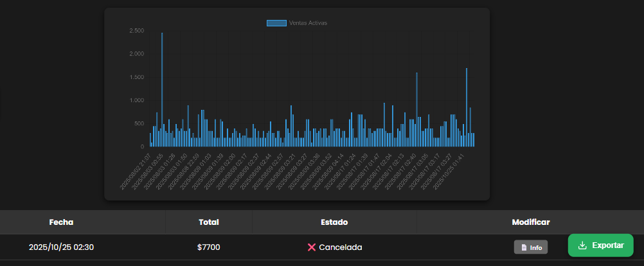Click the 2025/10/25 02:30 date cell

pos(61,247)
